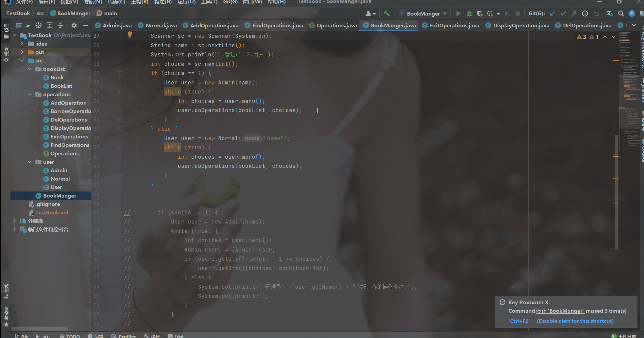Click Ctrl+F2 shortcut link in notification

(519, 321)
